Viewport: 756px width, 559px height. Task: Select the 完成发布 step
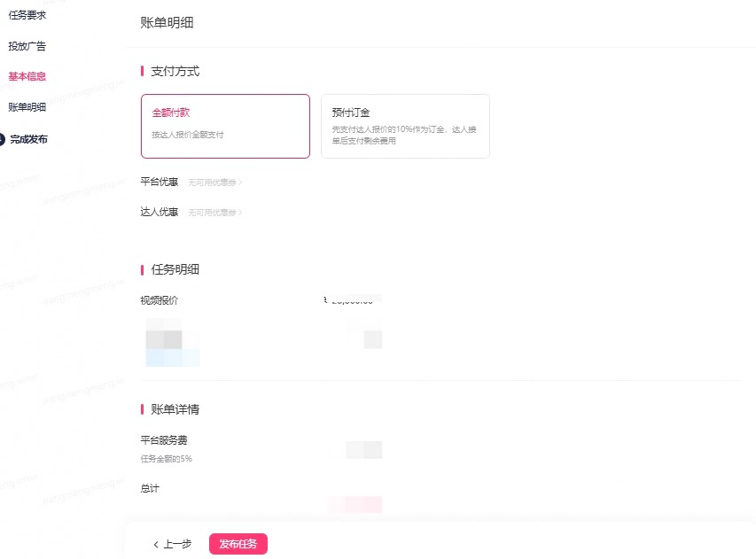pyautogui.click(x=29, y=139)
